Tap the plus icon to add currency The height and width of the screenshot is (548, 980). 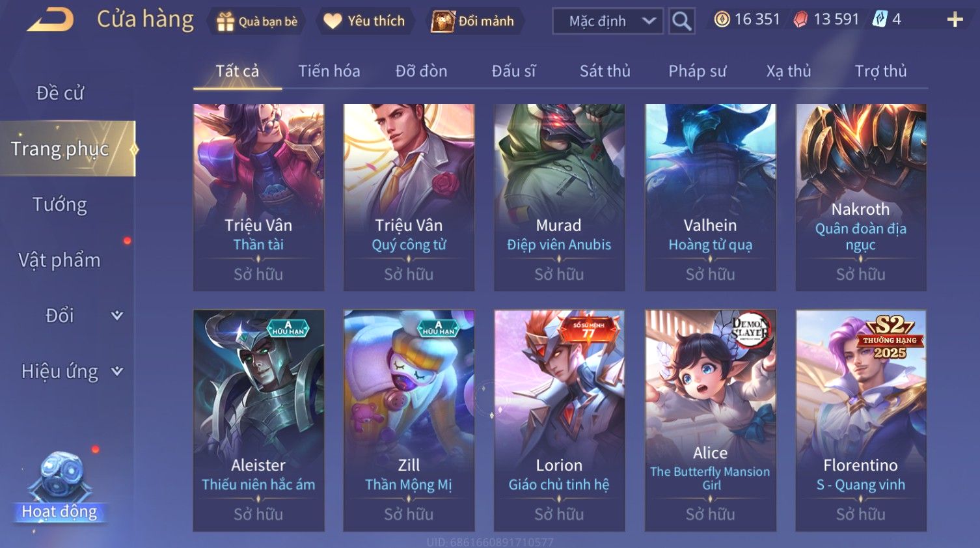tap(955, 20)
